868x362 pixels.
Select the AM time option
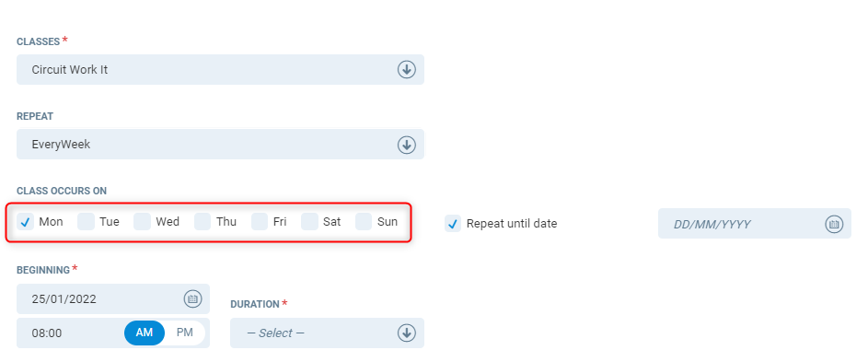click(145, 333)
